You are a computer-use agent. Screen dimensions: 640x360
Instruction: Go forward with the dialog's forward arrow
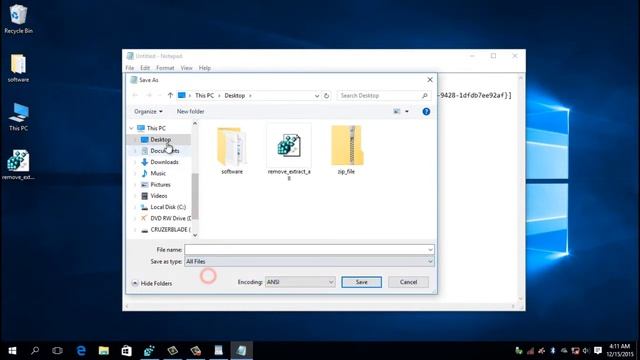[149, 95]
